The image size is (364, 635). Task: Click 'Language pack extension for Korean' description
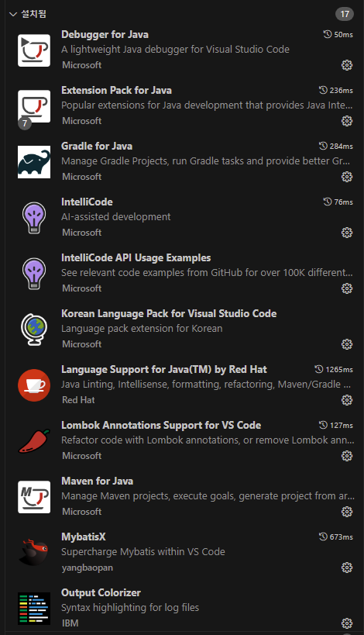point(142,329)
